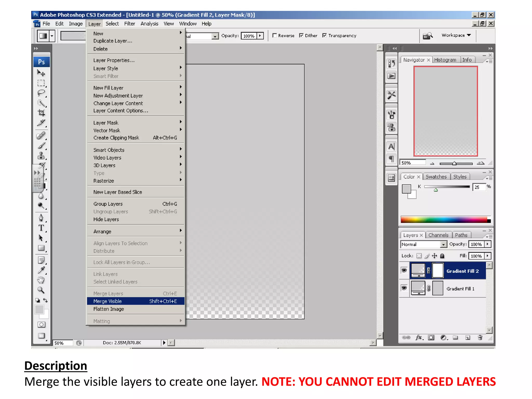Image resolution: width=532 pixels, height=399 pixels.
Task: Expand the New Fill Layer submenu
Action: point(136,88)
